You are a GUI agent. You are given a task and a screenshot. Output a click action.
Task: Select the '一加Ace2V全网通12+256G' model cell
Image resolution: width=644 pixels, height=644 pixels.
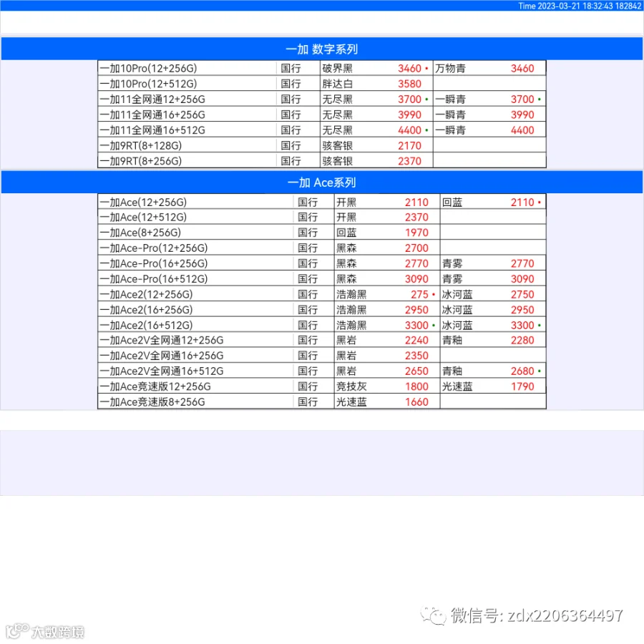[x=195, y=340]
